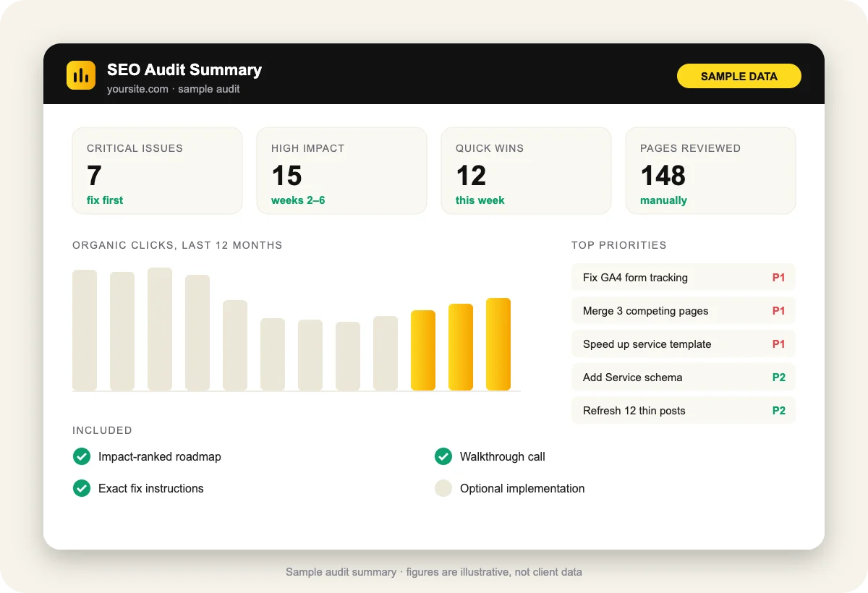Click the number 7 in Critical Issues
868x593 pixels.
pyautogui.click(x=94, y=176)
